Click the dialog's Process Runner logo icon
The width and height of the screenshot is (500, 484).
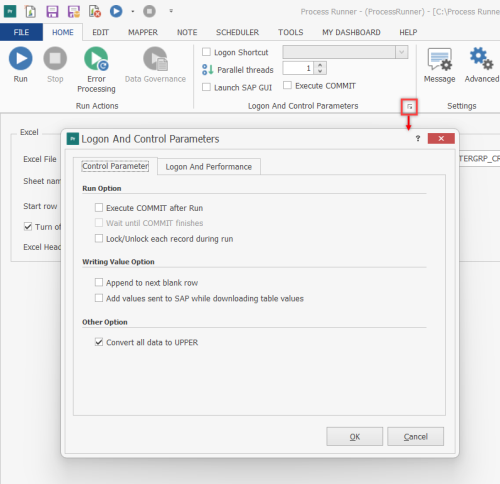point(73,139)
